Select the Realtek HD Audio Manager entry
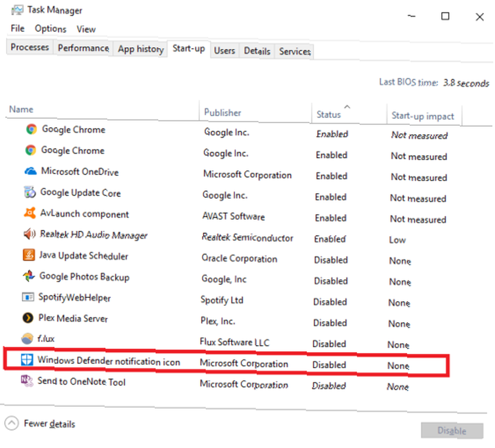The image size is (495, 448). point(94,235)
